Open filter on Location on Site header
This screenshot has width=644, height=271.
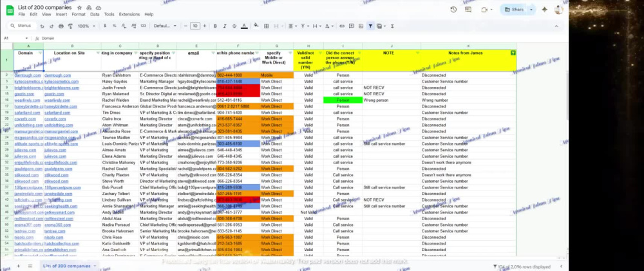pyautogui.click(x=98, y=53)
